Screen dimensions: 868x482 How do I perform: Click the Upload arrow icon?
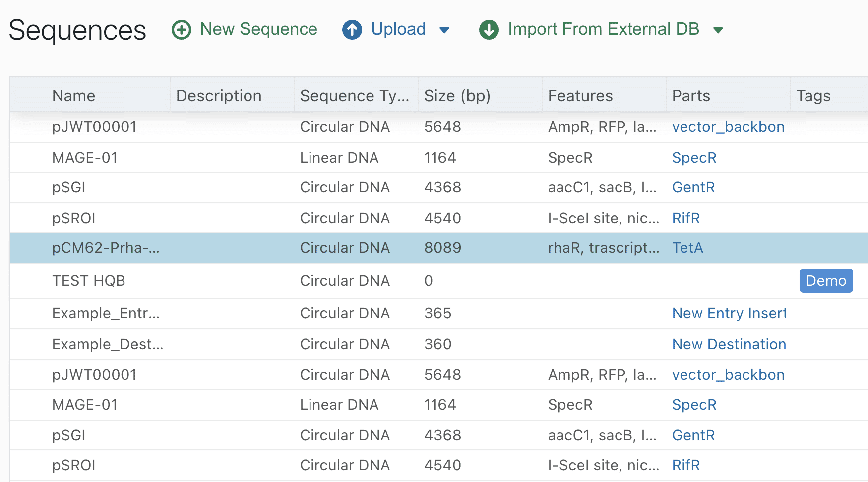352,30
